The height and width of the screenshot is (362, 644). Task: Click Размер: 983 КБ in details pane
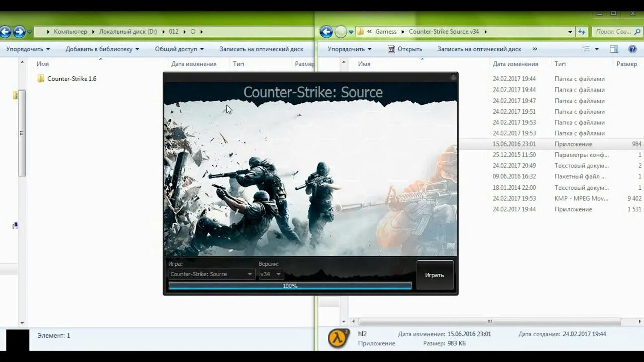point(444,343)
